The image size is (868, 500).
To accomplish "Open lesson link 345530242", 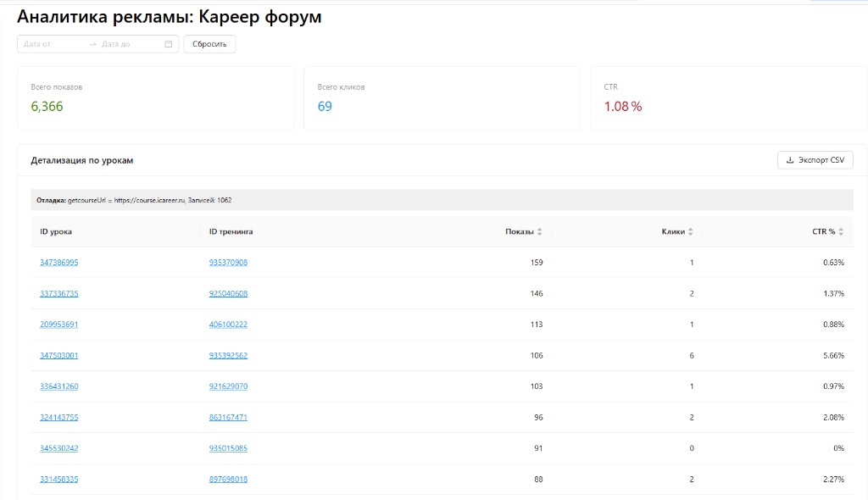I will pos(59,448).
